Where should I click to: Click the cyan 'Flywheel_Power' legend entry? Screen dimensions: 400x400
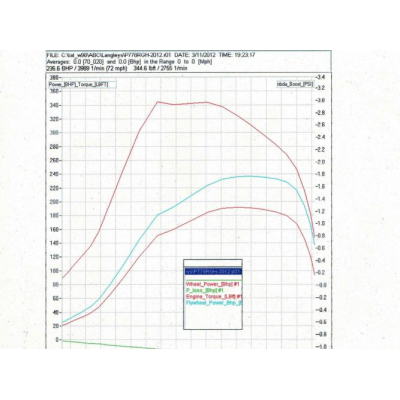pos(214,303)
